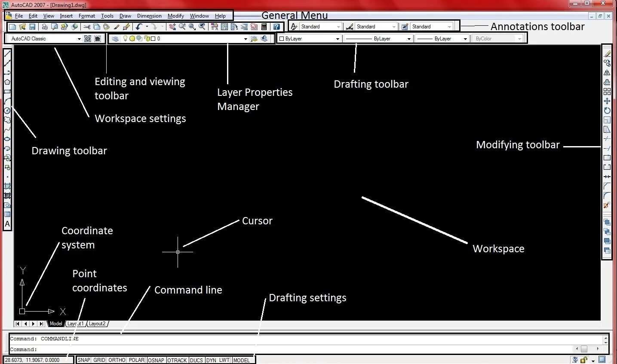This screenshot has width=617, height=364.
Task: Select the Array tool
Action: click(x=607, y=92)
